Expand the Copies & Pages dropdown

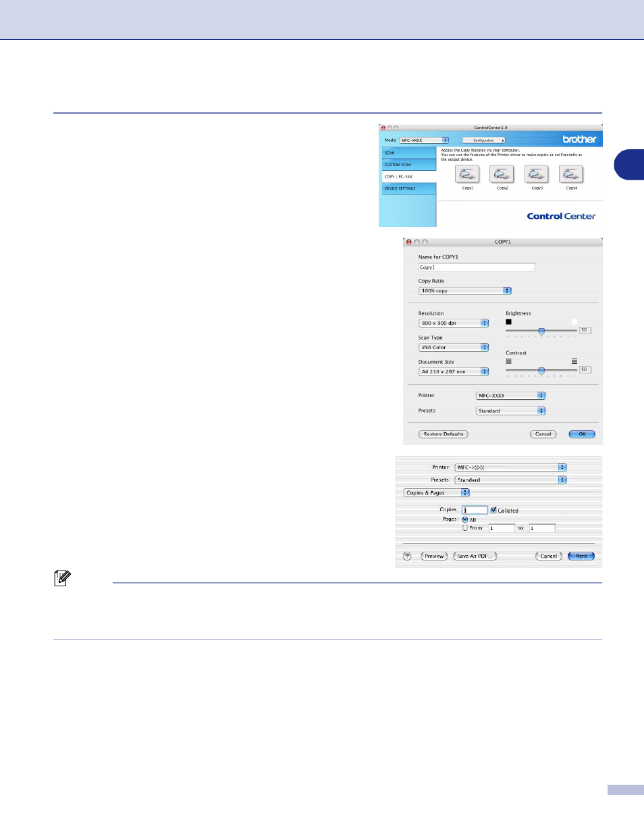click(x=436, y=493)
